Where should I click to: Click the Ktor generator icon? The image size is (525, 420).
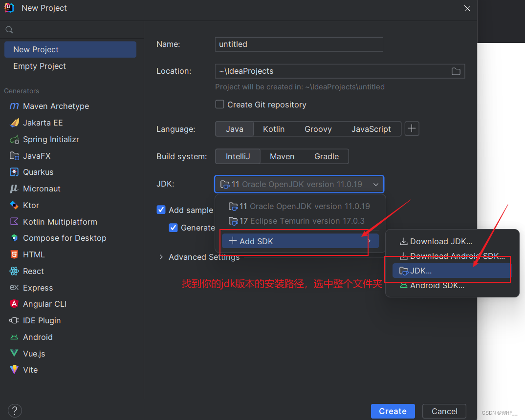[14, 205]
